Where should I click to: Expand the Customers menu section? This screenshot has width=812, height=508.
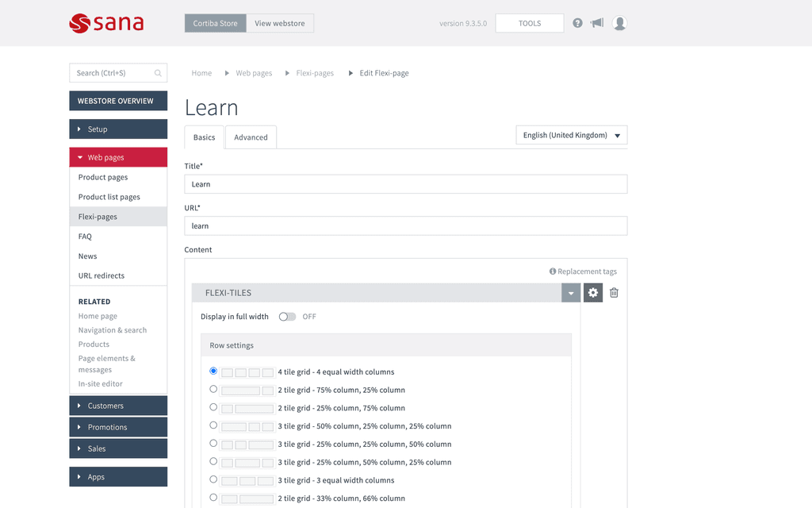(118, 406)
